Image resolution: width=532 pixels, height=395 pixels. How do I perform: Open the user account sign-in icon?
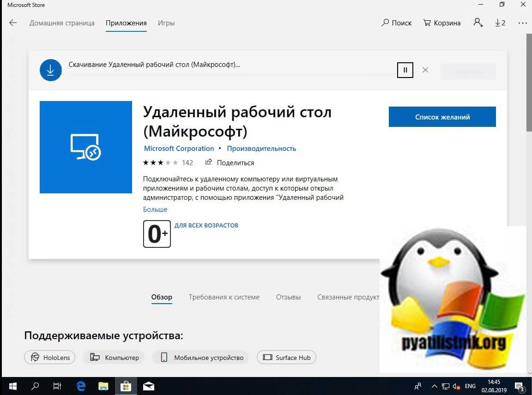pyautogui.click(x=478, y=23)
